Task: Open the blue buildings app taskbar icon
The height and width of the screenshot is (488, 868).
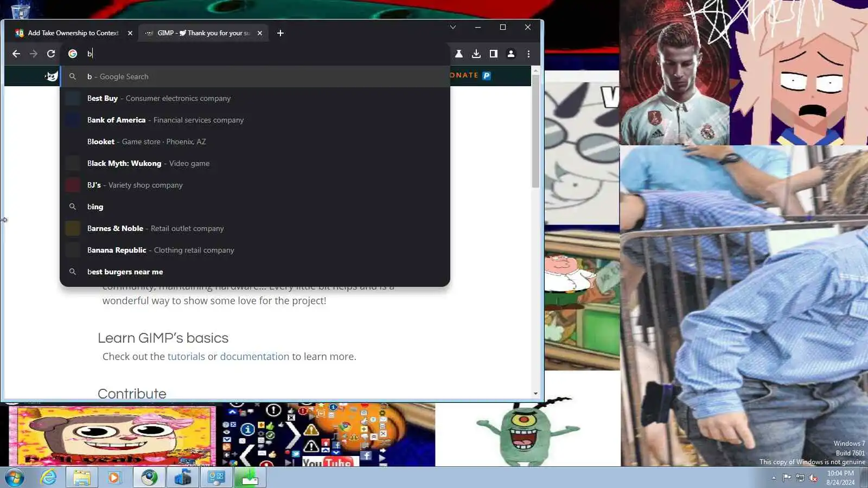Action: (x=183, y=478)
